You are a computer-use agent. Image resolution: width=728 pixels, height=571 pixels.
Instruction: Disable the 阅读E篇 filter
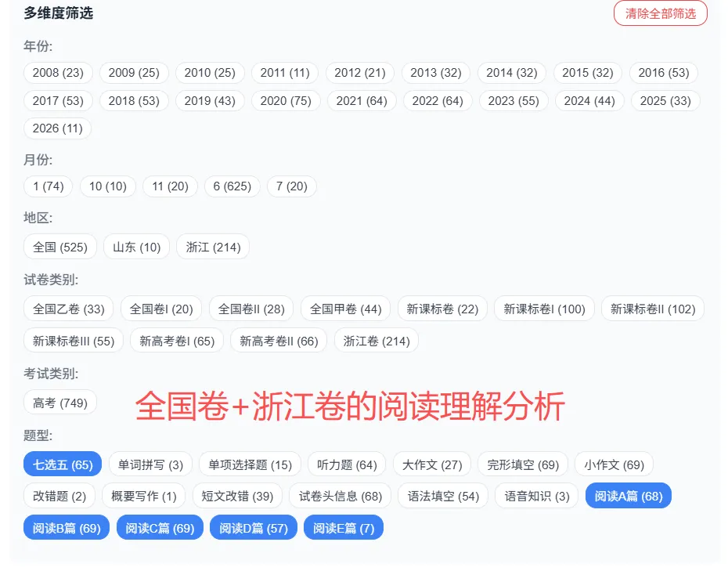coord(343,527)
